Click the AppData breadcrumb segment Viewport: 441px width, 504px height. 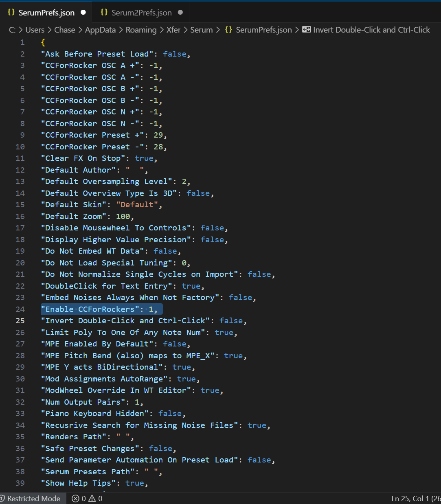point(101,30)
